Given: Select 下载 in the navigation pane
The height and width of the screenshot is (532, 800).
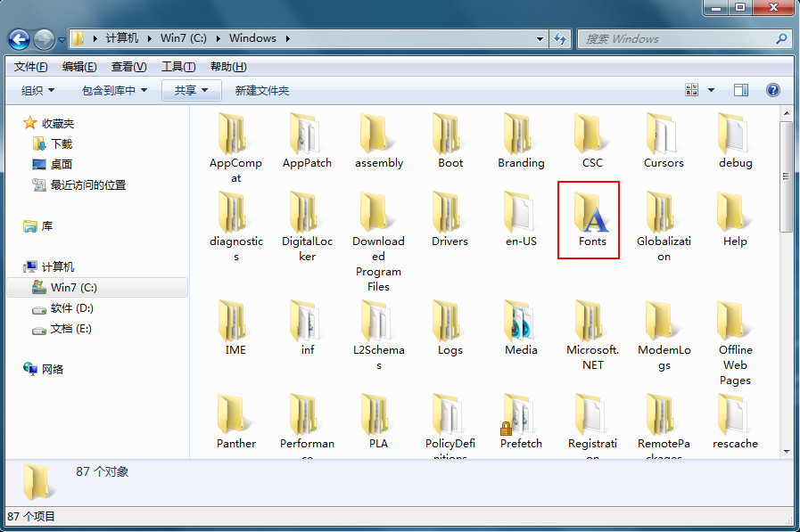Looking at the screenshot, I should pos(53,144).
